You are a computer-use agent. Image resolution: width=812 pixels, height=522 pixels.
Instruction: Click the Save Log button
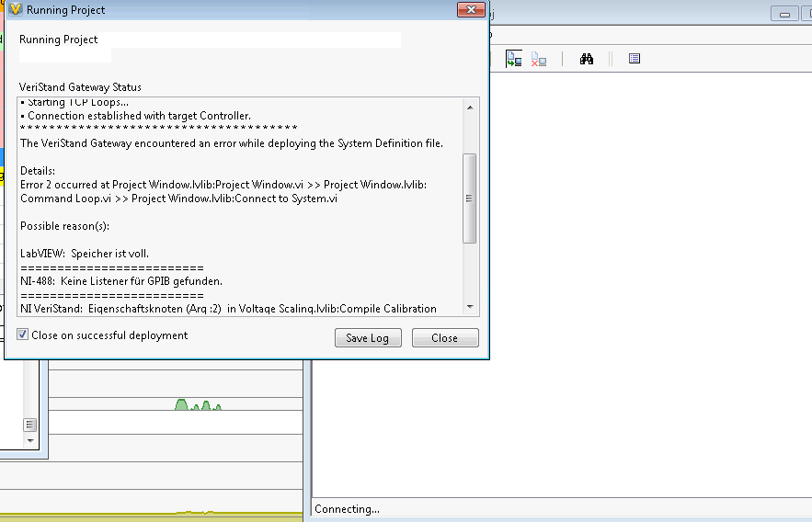368,338
